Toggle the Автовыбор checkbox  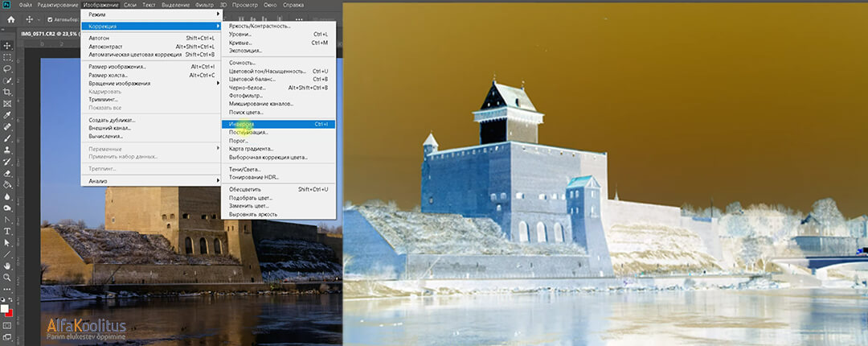pos(50,19)
